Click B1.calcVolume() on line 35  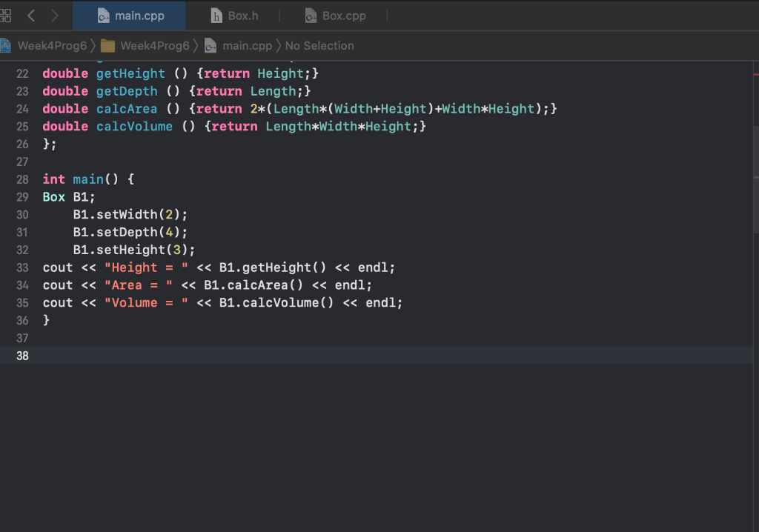pyautogui.click(x=276, y=302)
